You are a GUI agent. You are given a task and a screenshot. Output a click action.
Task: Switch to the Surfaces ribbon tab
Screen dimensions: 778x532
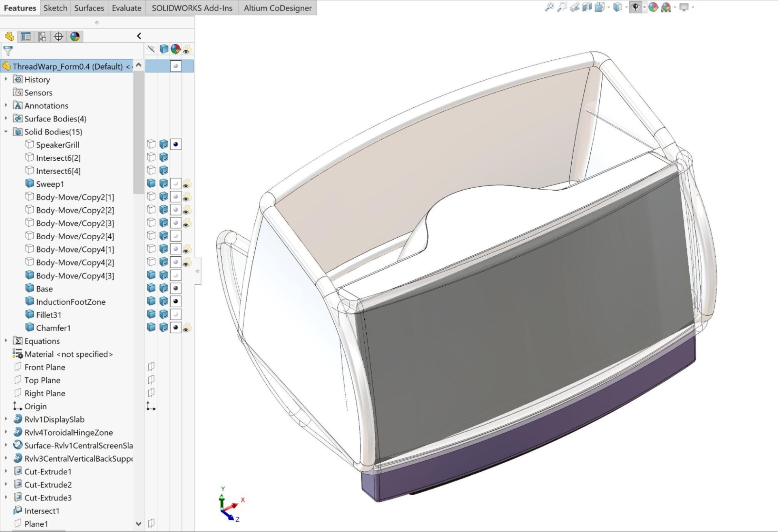[88, 7]
